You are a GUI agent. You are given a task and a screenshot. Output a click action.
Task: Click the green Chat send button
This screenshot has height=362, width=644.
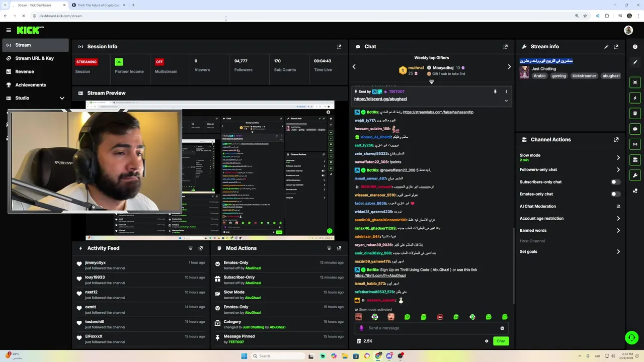(501, 341)
